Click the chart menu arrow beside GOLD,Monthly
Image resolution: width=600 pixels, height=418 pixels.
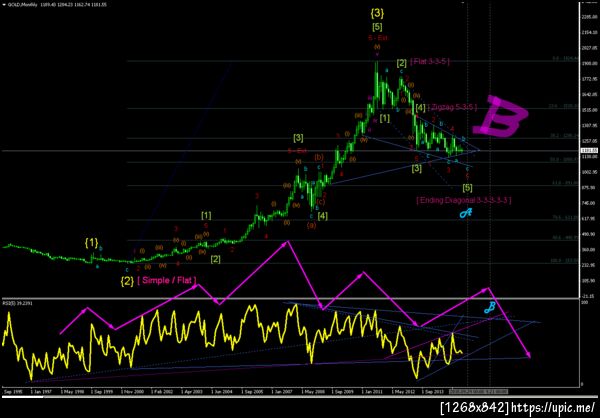[3, 3]
